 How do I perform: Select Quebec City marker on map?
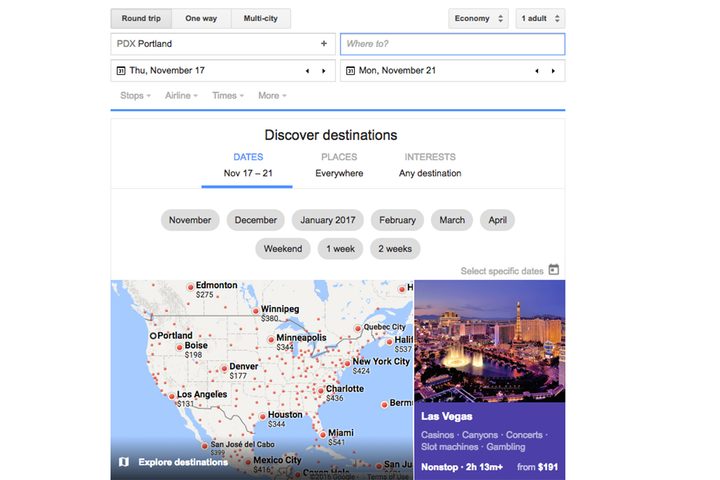[358, 328]
